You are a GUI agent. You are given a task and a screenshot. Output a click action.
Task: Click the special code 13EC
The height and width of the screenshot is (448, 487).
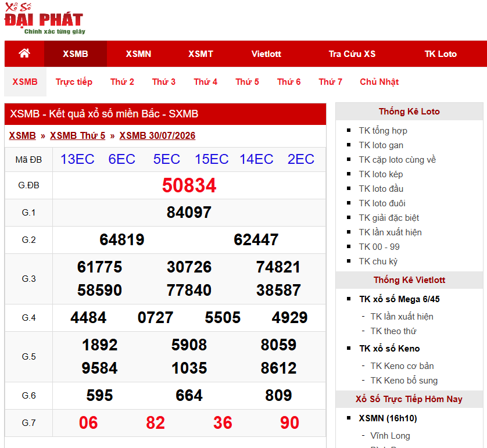(x=77, y=159)
